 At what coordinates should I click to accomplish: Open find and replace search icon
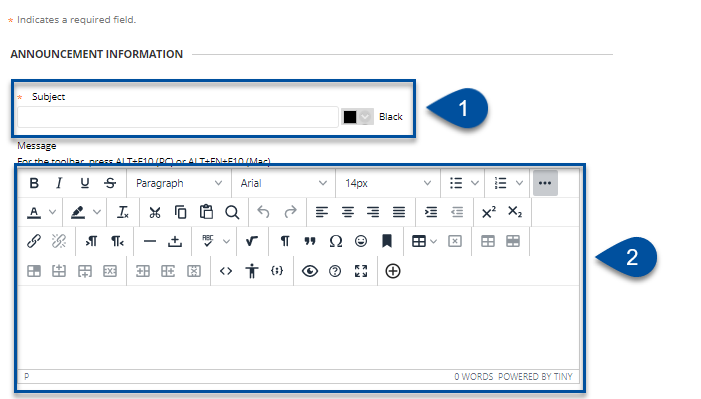(x=232, y=212)
